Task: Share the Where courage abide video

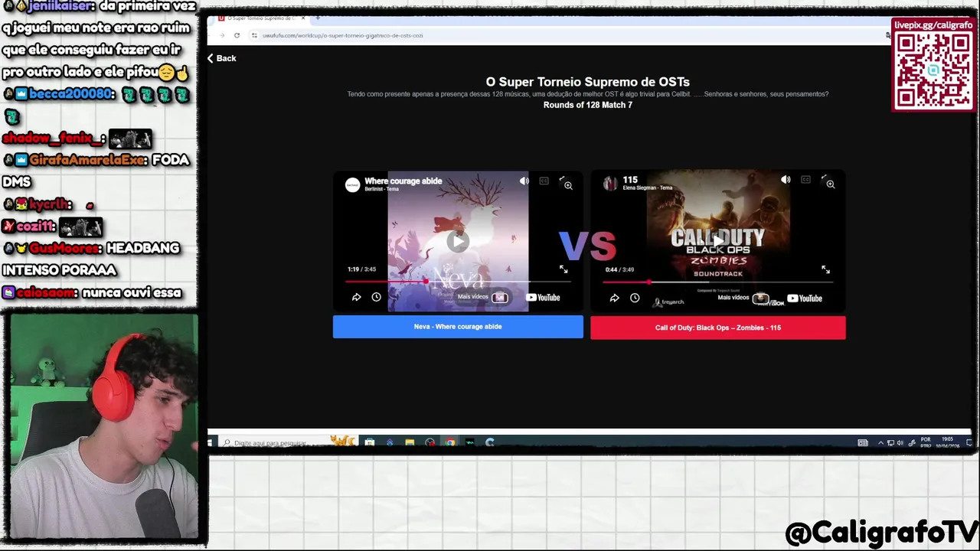Action: [x=356, y=297]
